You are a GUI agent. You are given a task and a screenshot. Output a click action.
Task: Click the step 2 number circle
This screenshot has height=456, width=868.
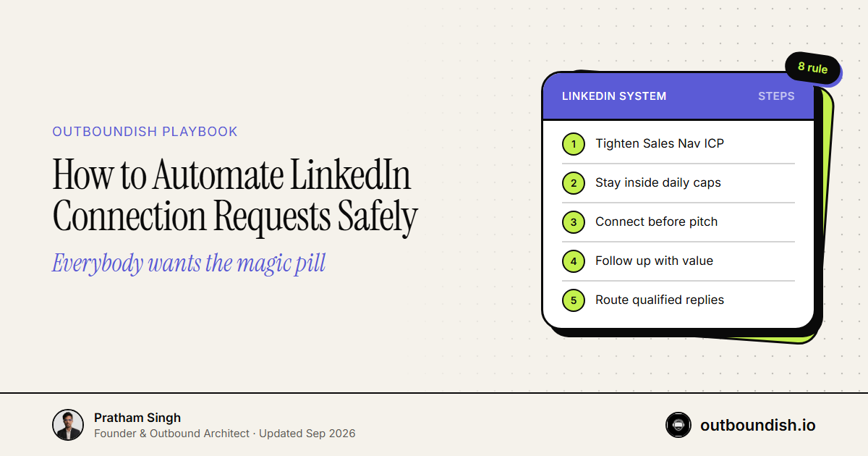tap(574, 182)
